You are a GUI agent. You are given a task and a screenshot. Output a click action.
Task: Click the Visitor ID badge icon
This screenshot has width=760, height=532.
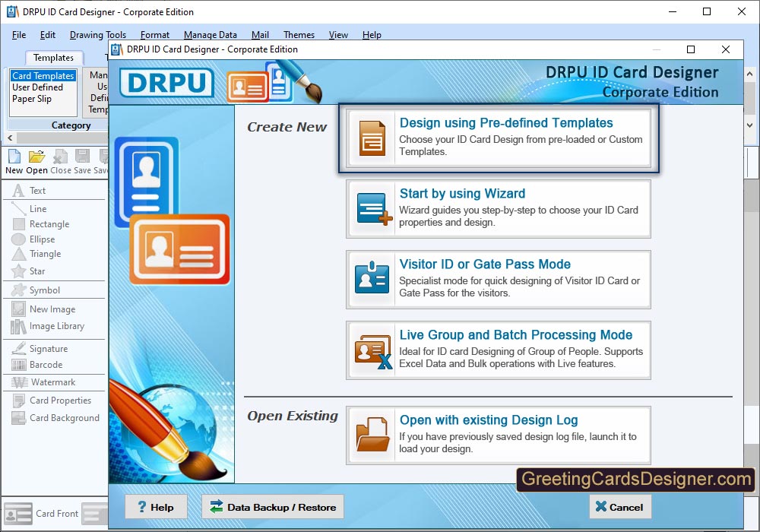click(x=372, y=277)
